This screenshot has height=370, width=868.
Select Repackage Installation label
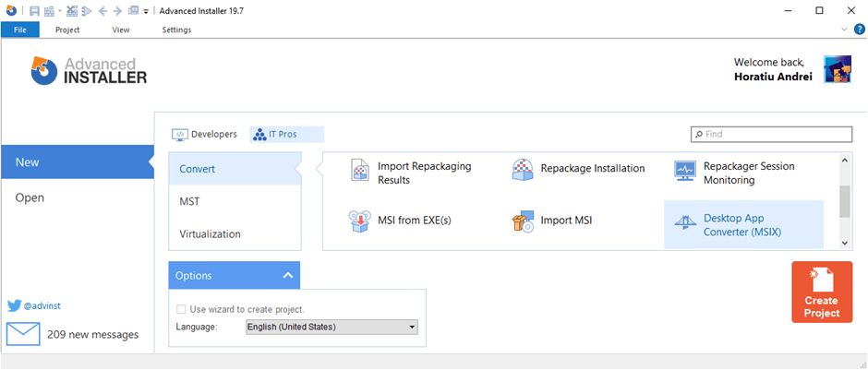pos(593,168)
